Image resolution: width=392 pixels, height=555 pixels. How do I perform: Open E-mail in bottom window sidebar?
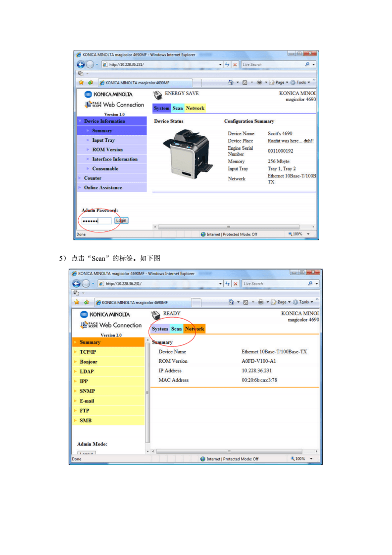108,401
